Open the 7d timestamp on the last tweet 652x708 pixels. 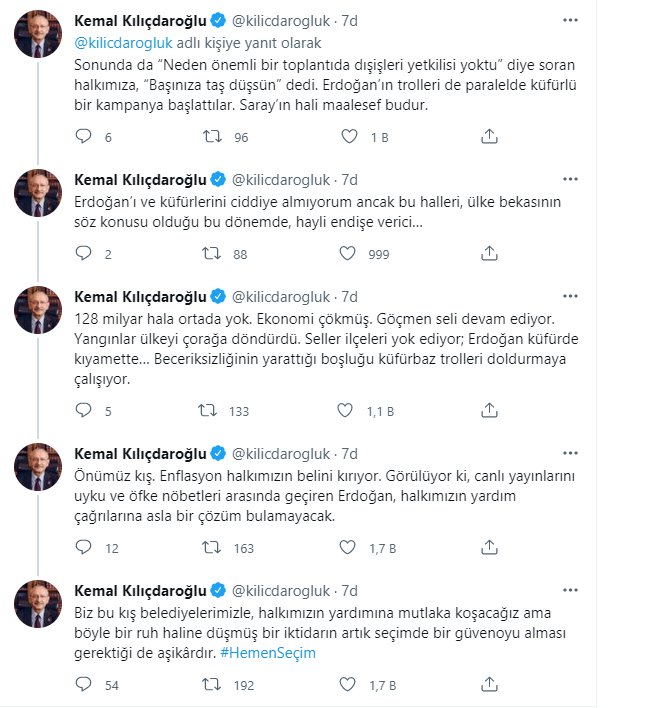point(349,591)
